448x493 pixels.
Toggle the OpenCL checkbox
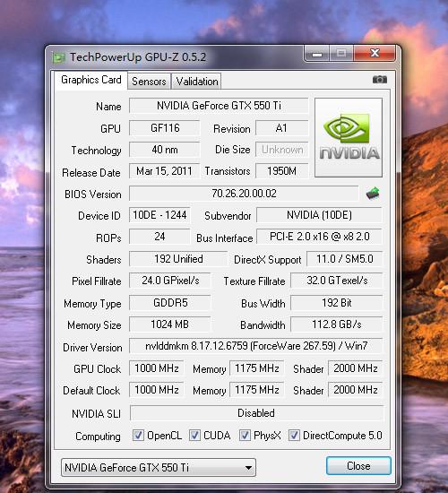tap(138, 436)
